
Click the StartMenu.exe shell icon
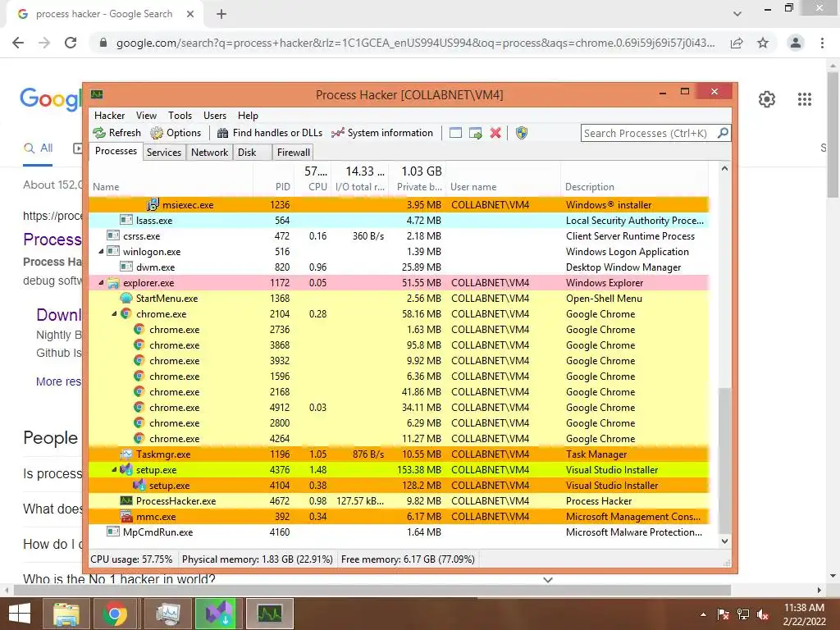126,299
